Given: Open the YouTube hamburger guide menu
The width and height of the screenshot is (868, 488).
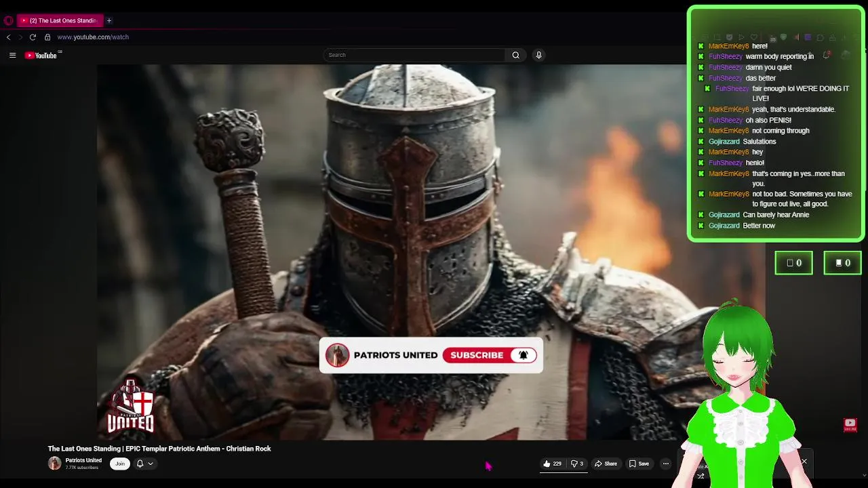Looking at the screenshot, I should (x=12, y=56).
